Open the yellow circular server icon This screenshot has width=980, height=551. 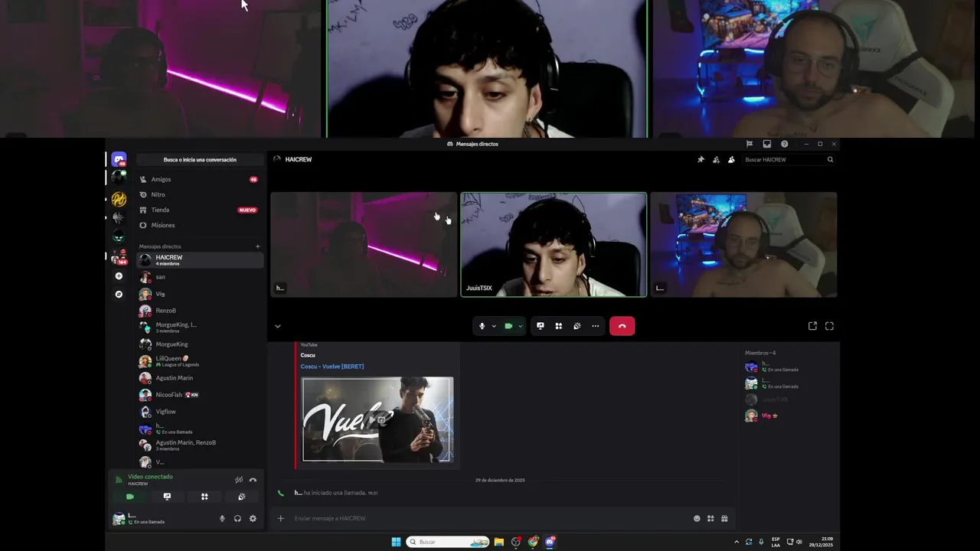119,200
